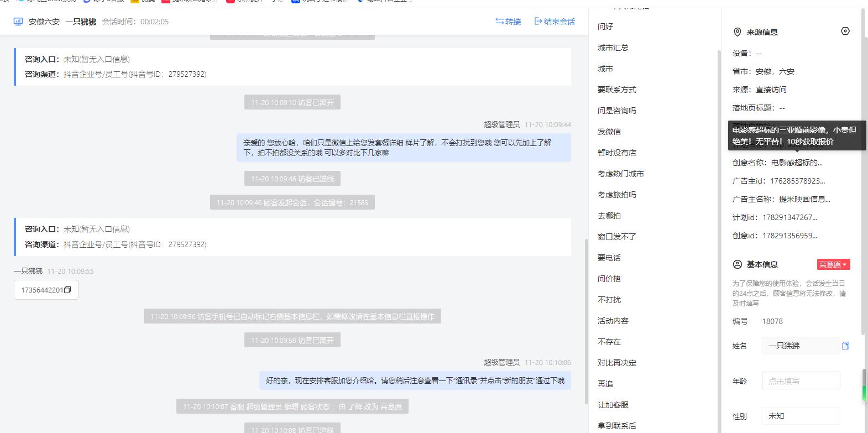The height and width of the screenshot is (433, 868).
Task: Select quick reply 发微信
Action: click(609, 132)
